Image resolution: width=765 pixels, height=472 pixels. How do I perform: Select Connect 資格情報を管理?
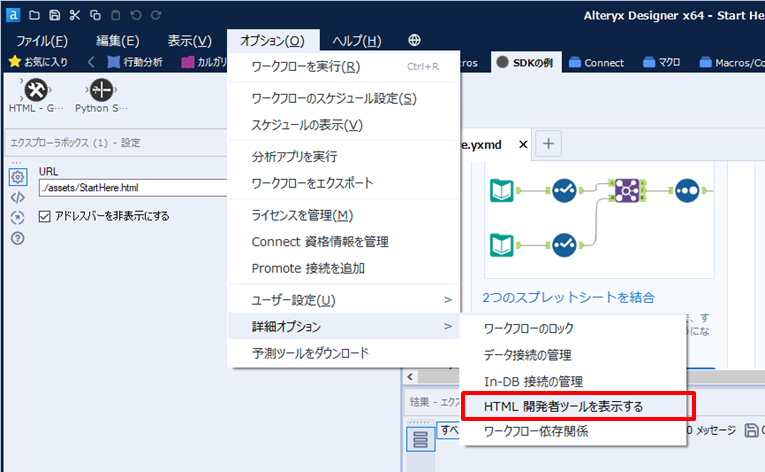pyautogui.click(x=343, y=242)
